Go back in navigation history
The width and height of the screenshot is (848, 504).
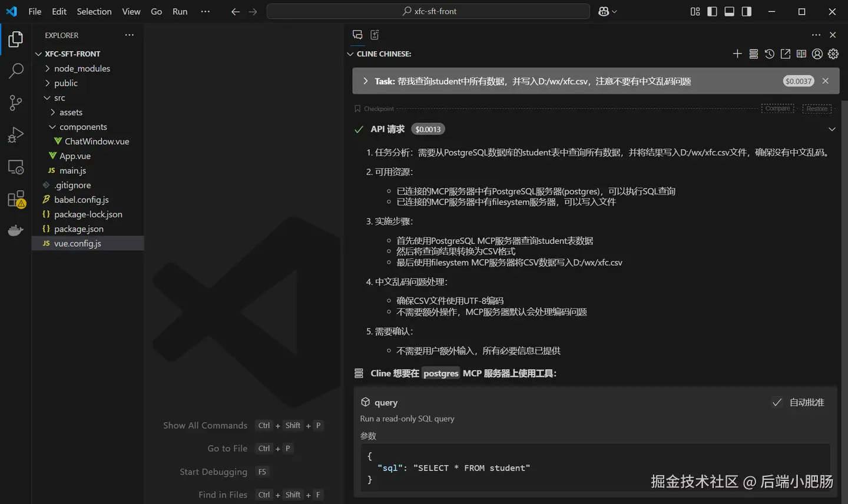point(236,11)
